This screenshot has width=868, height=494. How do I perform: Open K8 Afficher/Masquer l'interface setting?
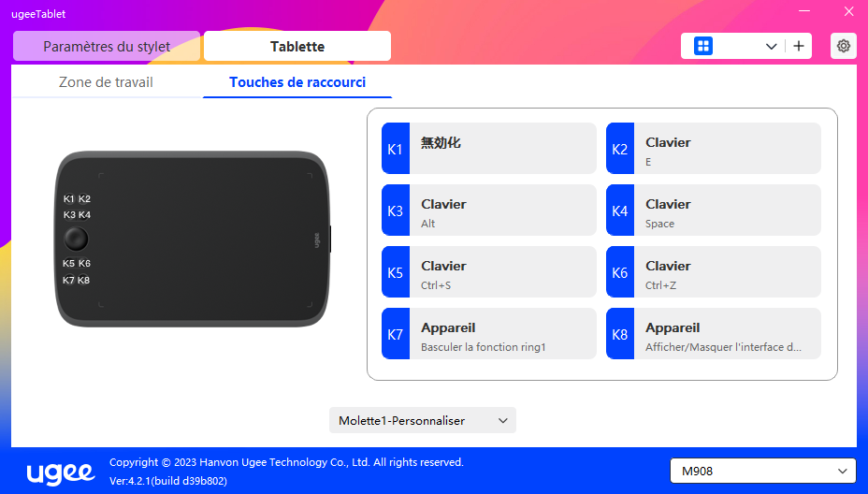(x=728, y=334)
